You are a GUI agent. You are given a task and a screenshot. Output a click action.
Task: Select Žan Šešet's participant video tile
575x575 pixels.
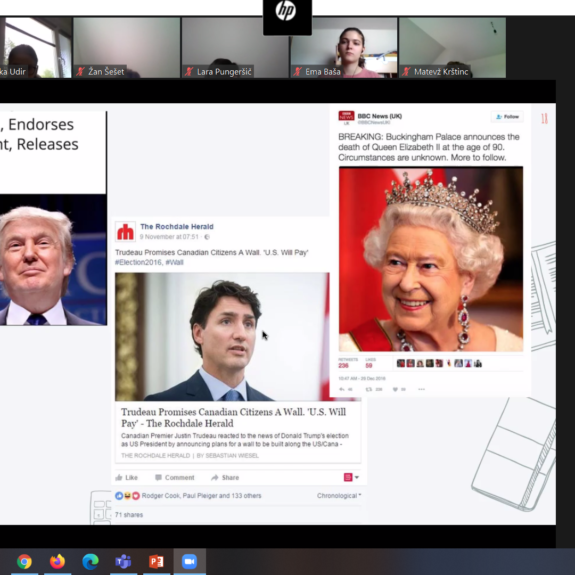127,48
